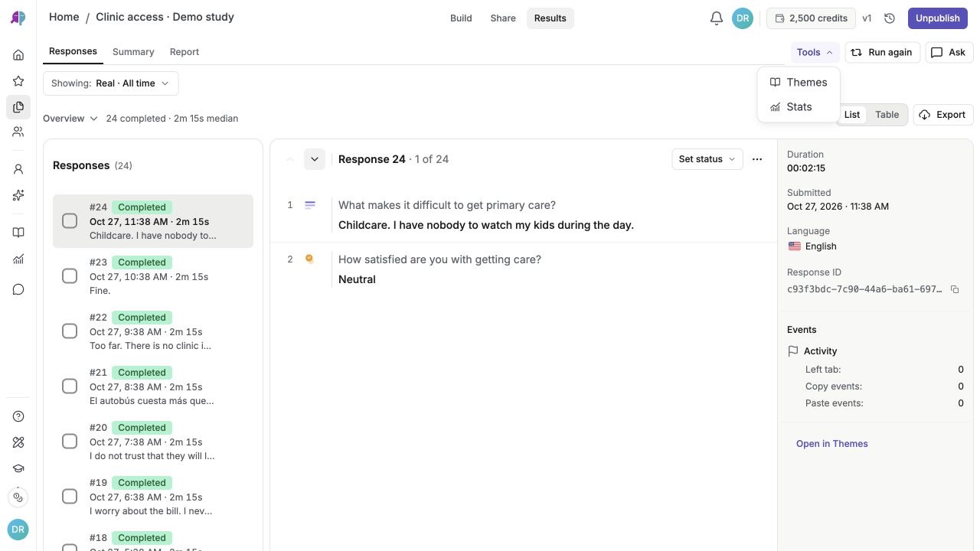Switch to the Report tab
The width and height of the screenshot is (980, 551).
(185, 52)
